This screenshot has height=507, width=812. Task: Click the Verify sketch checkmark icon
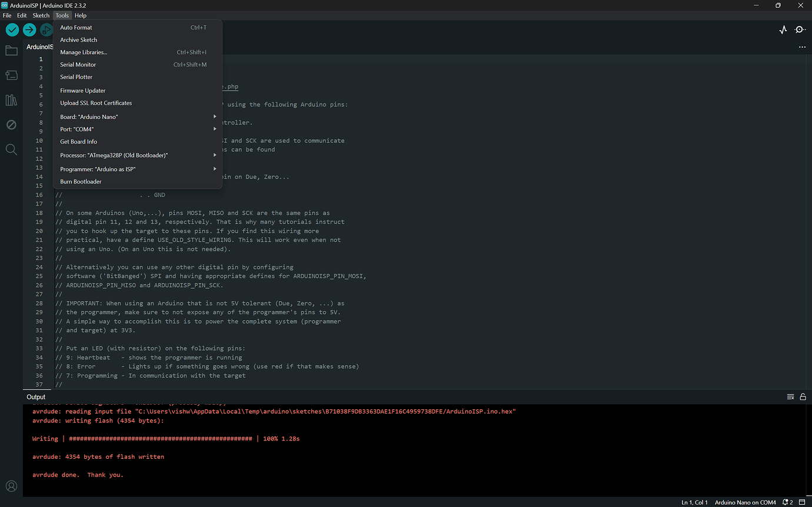point(12,29)
